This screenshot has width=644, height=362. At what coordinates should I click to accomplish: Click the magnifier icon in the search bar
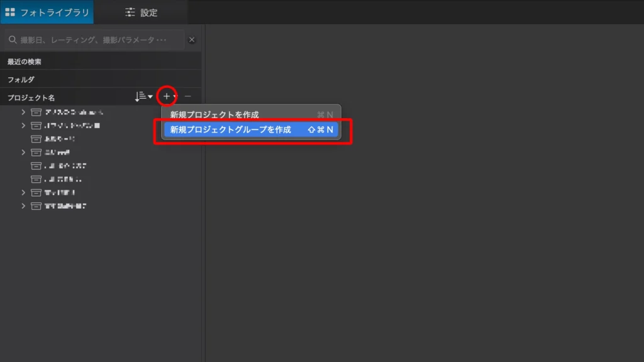(x=12, y=40)
